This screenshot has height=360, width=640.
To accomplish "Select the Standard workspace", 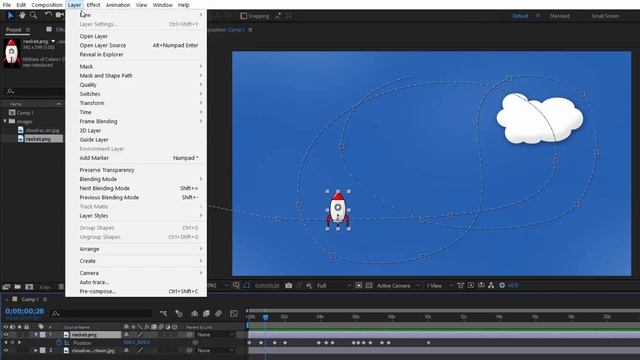I will click(560, 16).
